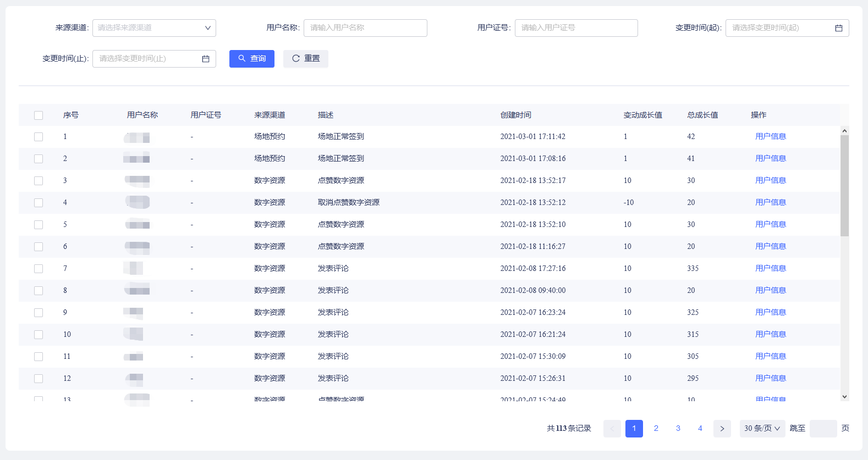This screenshot has height=460, width=868.
Task: Click the table vertical scrollbar thumb
Action: click(844, 186)
